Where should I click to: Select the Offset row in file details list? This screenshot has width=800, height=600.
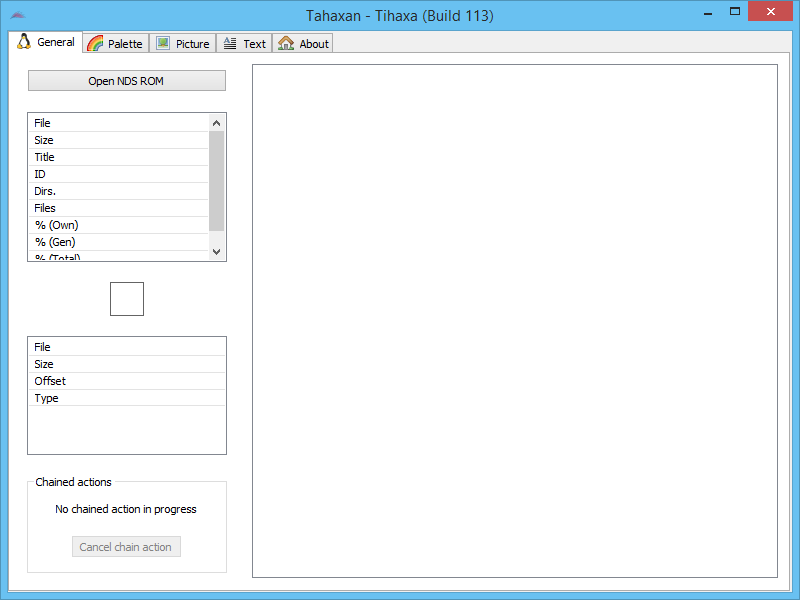pos(126,381)
